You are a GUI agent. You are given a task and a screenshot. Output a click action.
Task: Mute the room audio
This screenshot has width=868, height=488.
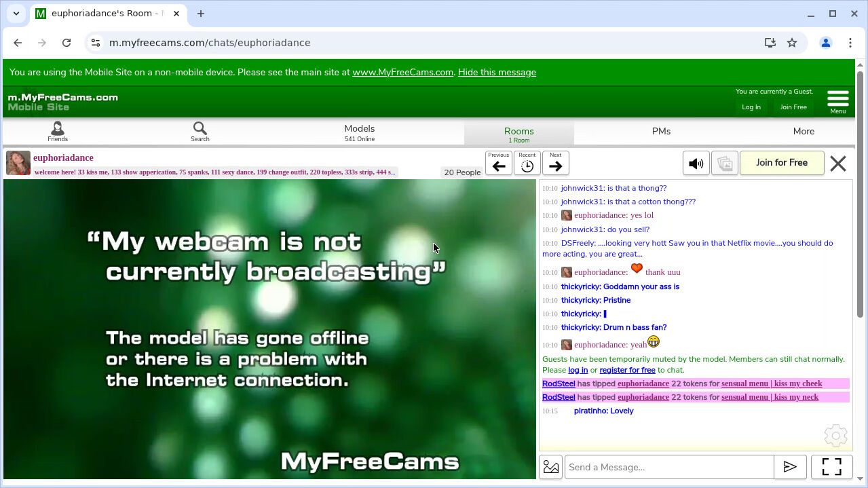coord(696,164)
